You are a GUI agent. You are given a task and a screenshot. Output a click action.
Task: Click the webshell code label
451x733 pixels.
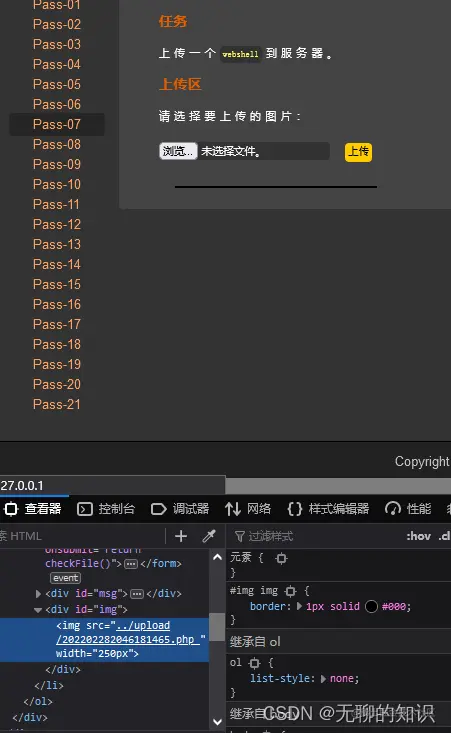tap(240, 54)
